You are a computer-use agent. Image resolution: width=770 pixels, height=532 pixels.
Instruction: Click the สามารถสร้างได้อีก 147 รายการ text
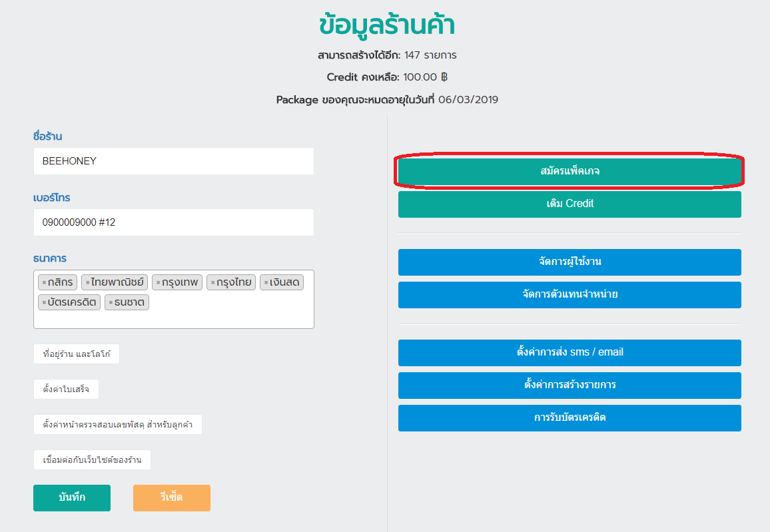387,55
